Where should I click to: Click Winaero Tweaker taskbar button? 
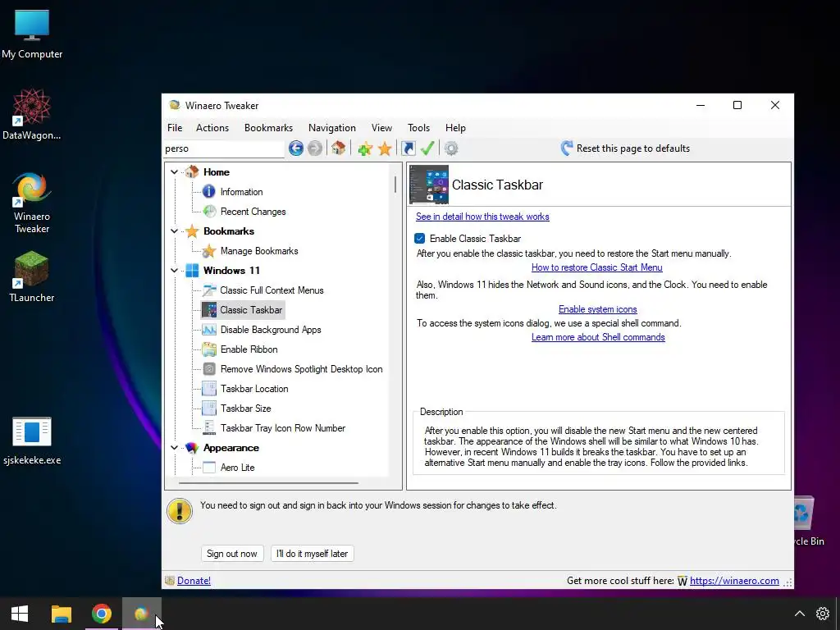tap(141, 614)
